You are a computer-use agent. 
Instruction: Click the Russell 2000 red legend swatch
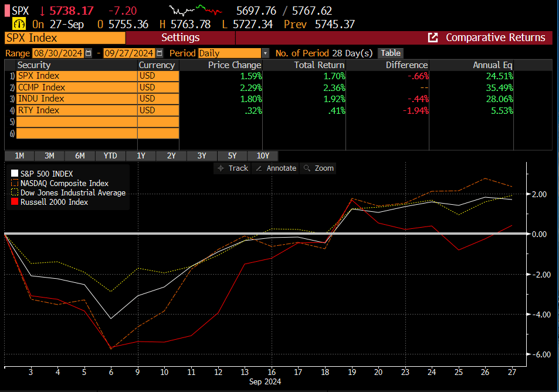point(15,201)
